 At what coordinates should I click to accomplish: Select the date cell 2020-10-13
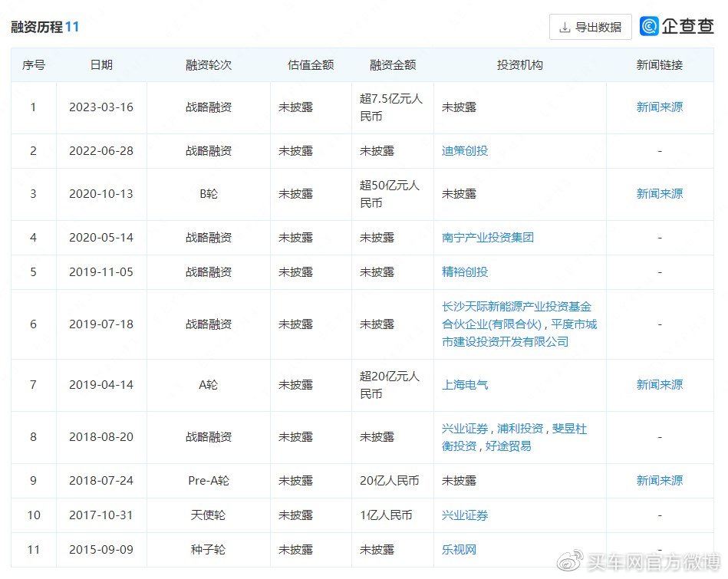tap(101, 193)
